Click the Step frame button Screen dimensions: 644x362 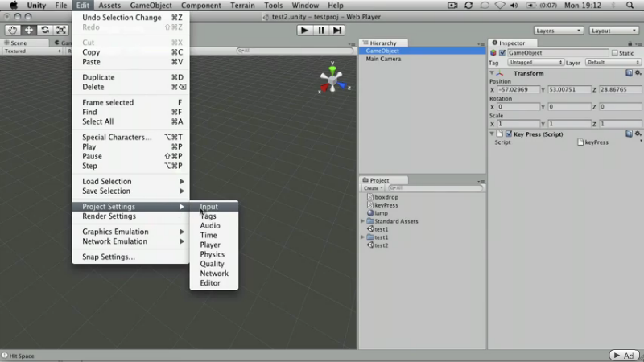tap(336, 31)
